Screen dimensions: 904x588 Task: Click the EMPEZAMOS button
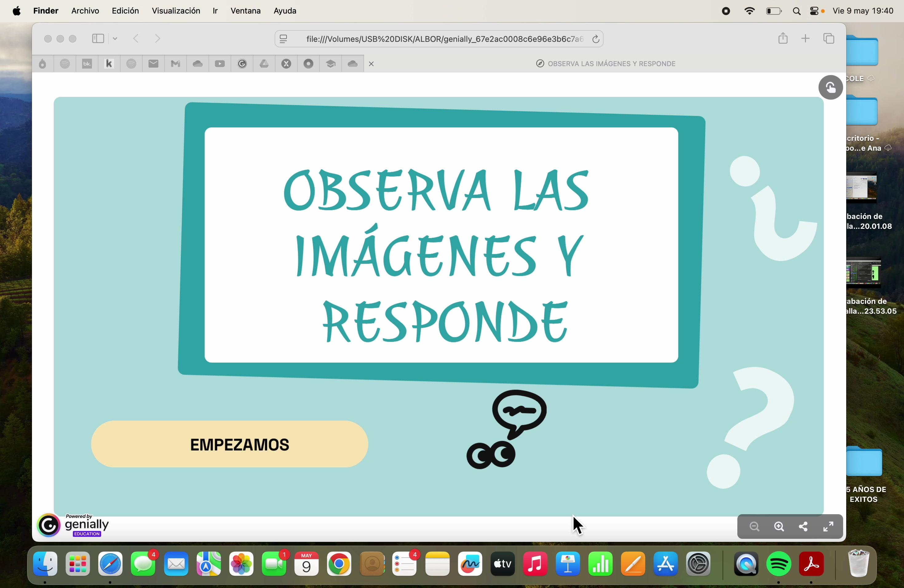click(229, 444)
